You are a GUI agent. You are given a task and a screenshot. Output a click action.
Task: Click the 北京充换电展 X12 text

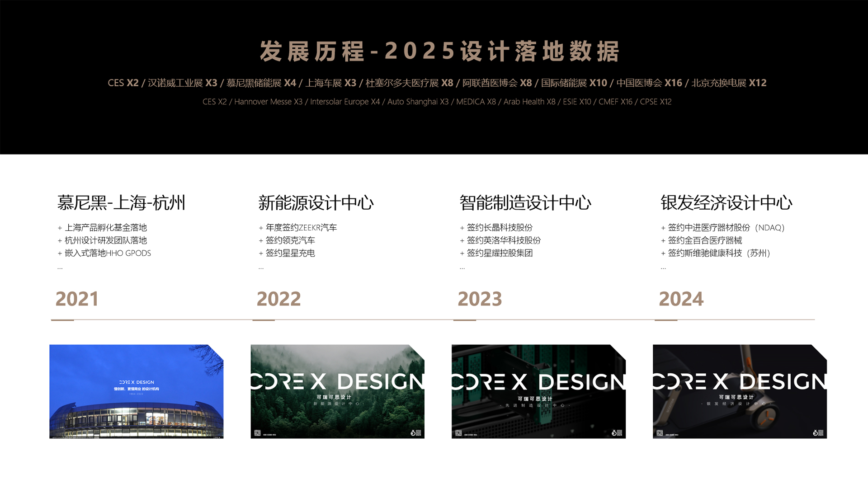click(729, 83)
